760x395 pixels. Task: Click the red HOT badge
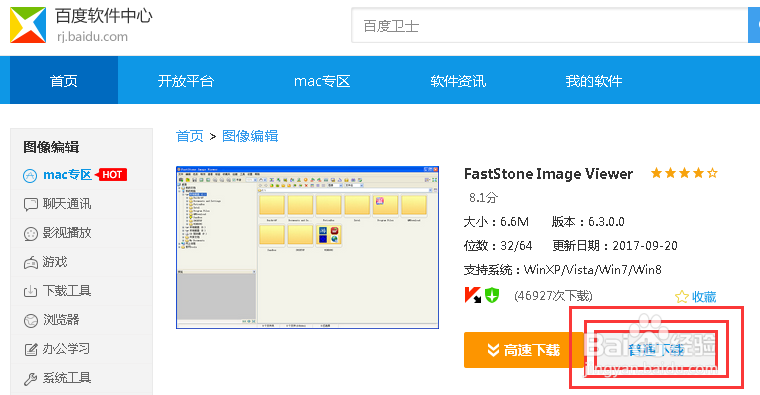point(111,174)
